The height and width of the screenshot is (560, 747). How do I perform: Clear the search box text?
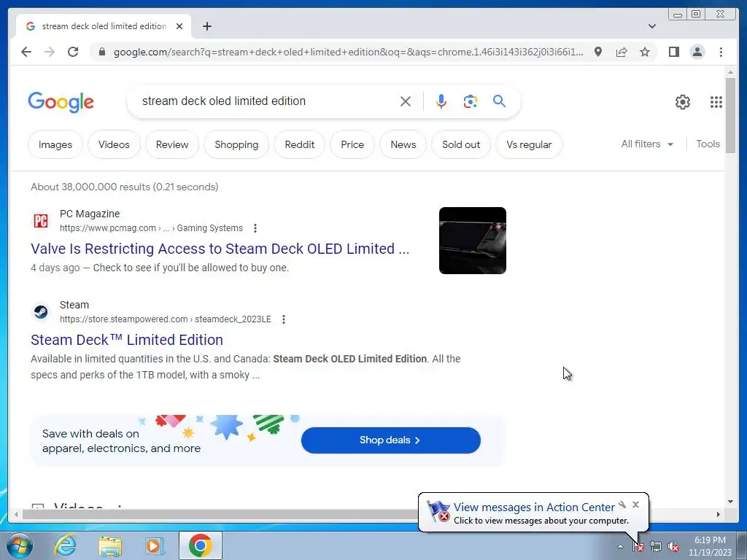[x=406, y=101]
